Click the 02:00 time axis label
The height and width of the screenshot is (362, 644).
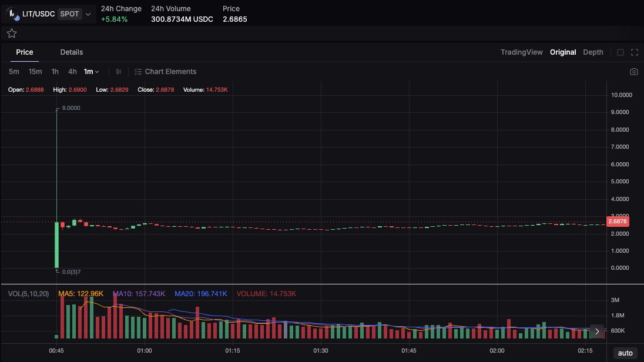(x=497, y=350)
